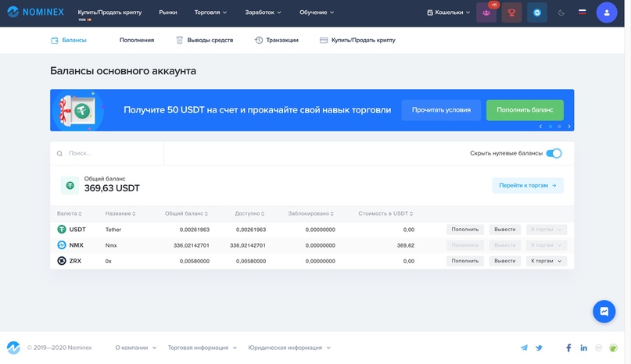Switch to the Пополнения tab

pos(137,40)
